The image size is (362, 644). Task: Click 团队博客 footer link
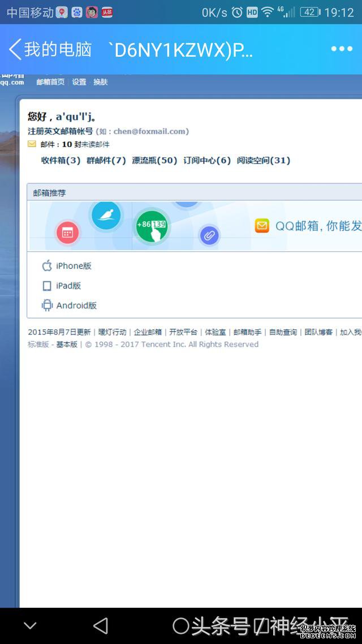click(x=318, y=332)
